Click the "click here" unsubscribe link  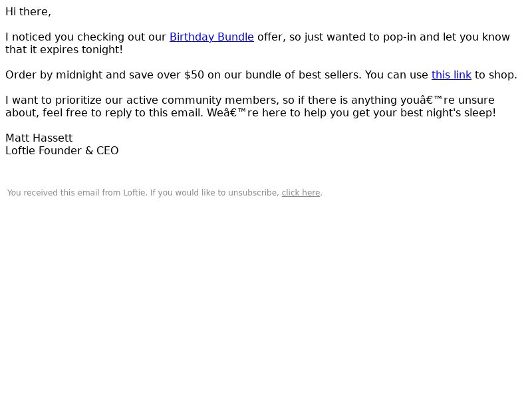coord(301,193)
